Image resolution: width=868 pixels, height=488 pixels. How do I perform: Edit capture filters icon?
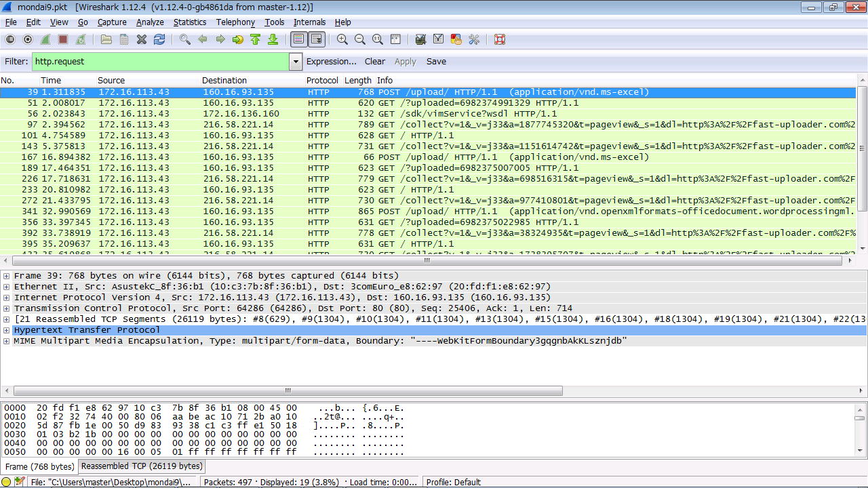tap(420, 39)
